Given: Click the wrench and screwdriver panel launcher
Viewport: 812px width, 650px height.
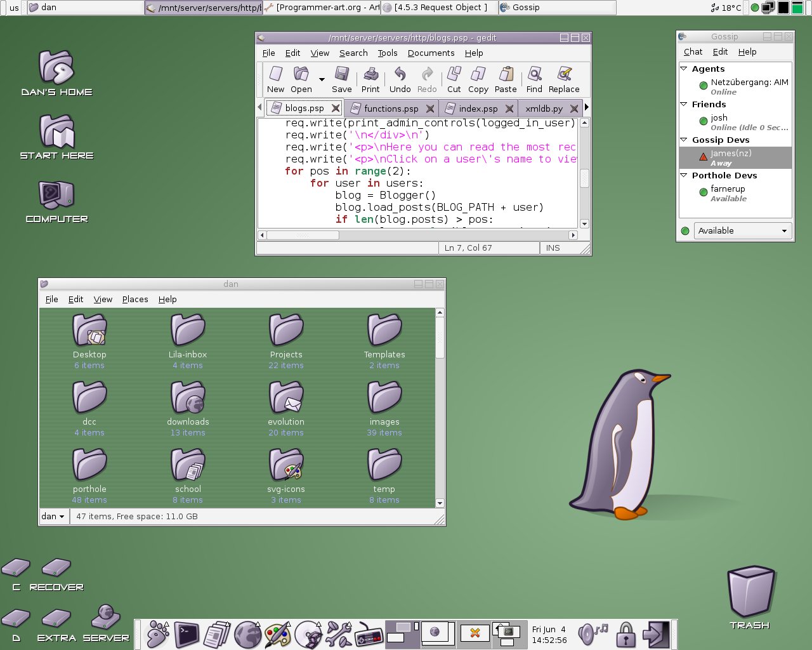Looking at the screenshot, I should point(338,634).
